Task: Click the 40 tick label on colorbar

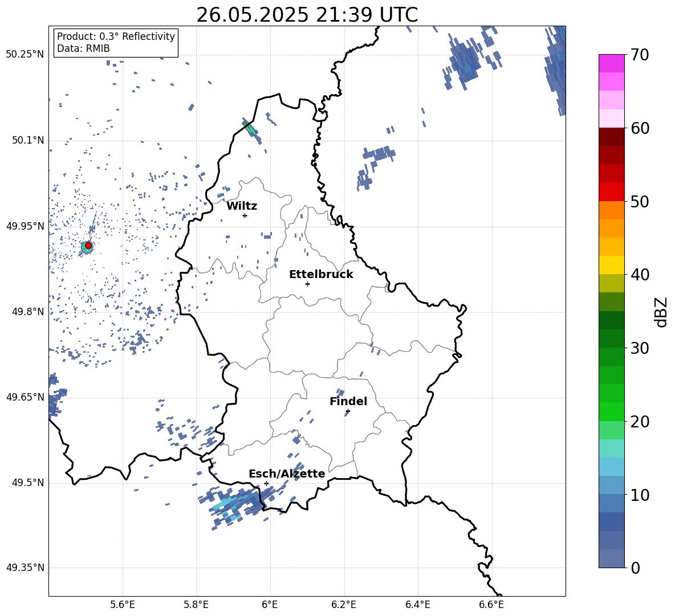Action: click(640, 275)
